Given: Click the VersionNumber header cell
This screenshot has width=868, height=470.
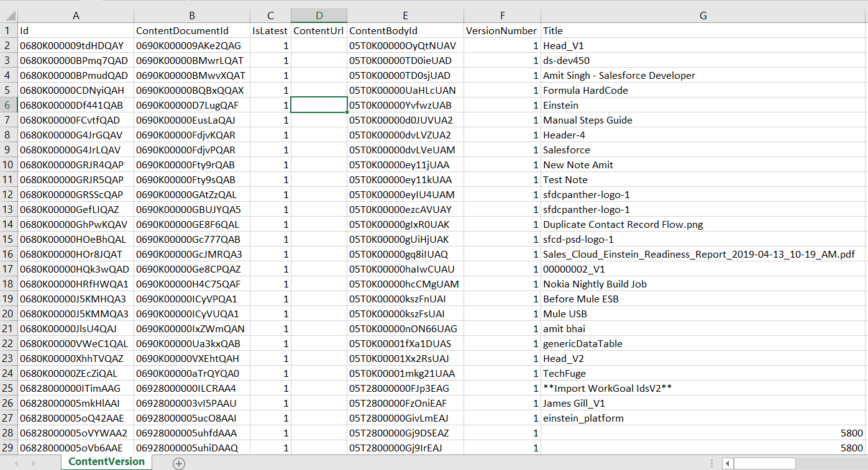Looking at the screenshot, I should click(501, 30).
